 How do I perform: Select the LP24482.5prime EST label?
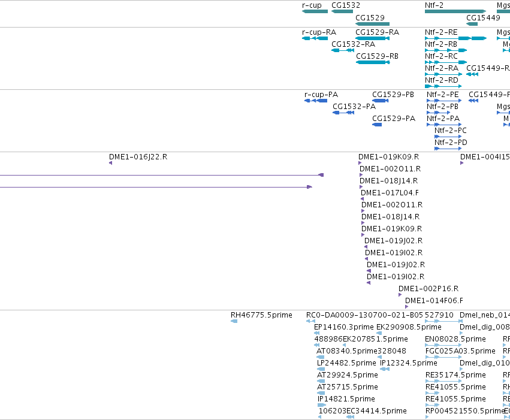346,363
